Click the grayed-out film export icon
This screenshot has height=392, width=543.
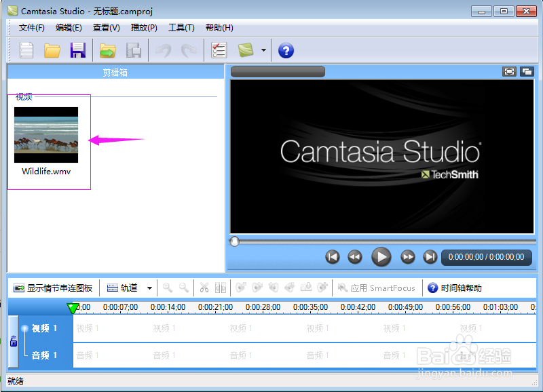[x=133, y=50]
